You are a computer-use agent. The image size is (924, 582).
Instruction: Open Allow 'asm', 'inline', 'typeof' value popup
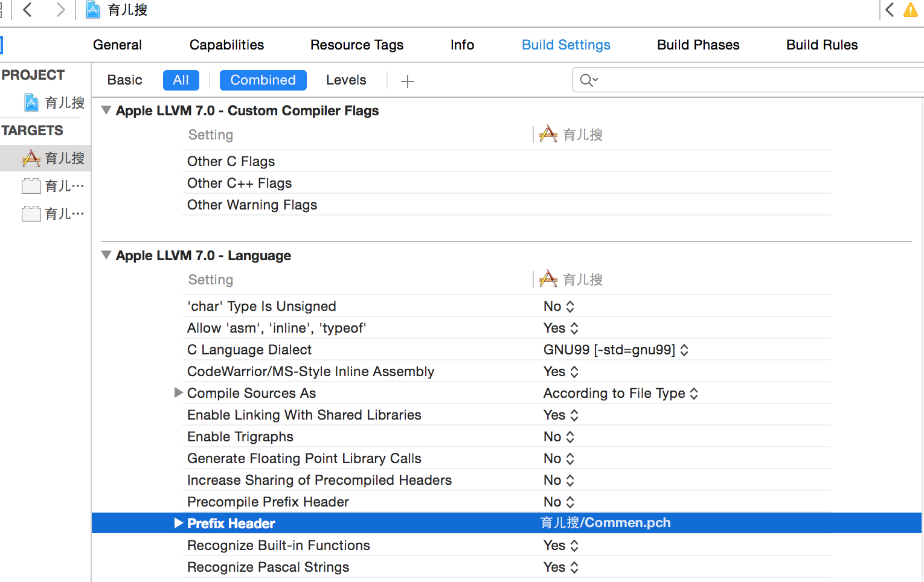pos(561,328)
